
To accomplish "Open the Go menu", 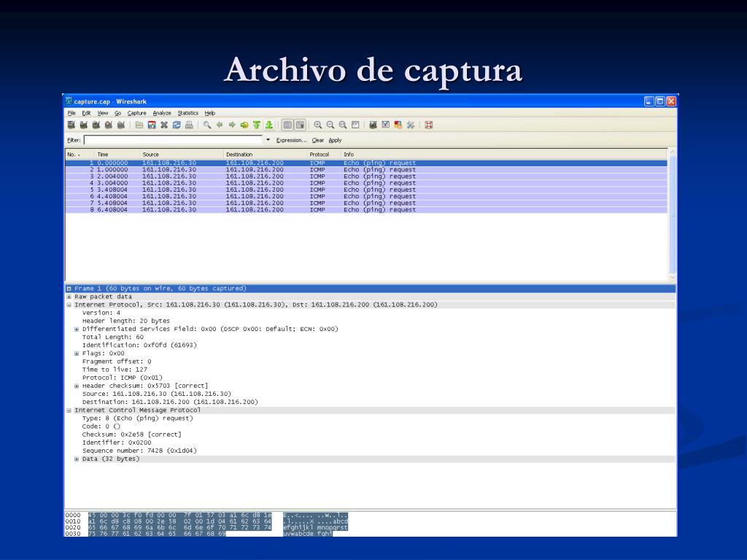I will pos(117,113).
